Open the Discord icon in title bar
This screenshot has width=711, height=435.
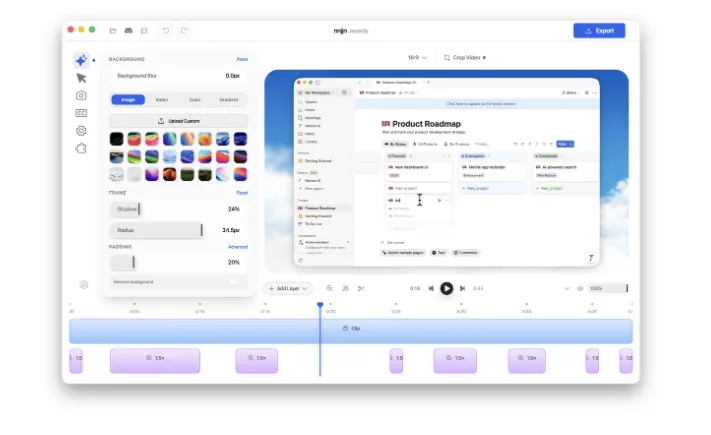coord(129,31)
